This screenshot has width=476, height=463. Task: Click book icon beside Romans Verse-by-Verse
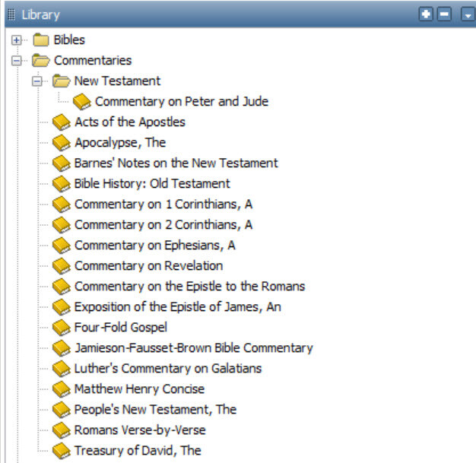coord(62,430)
